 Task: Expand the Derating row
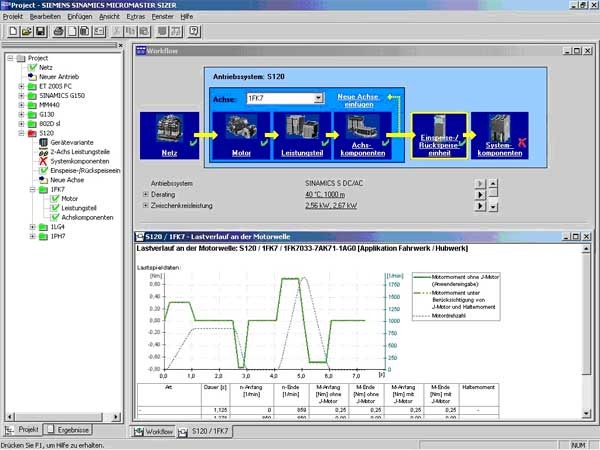point(146,194)
